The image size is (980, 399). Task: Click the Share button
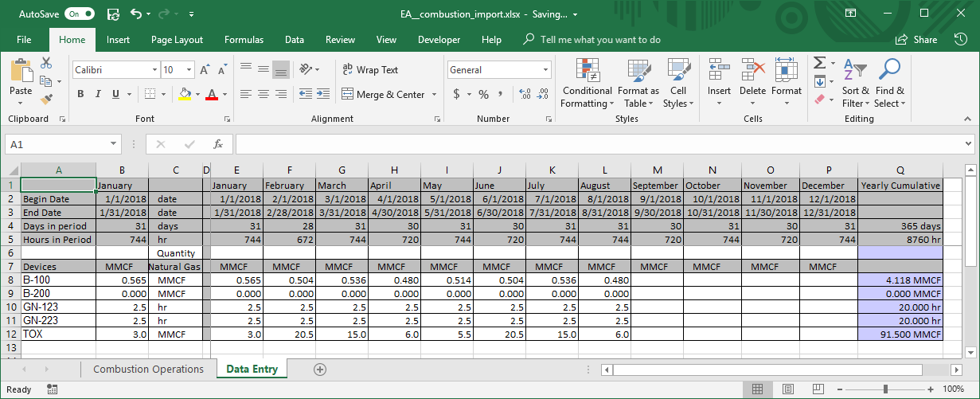916,40
